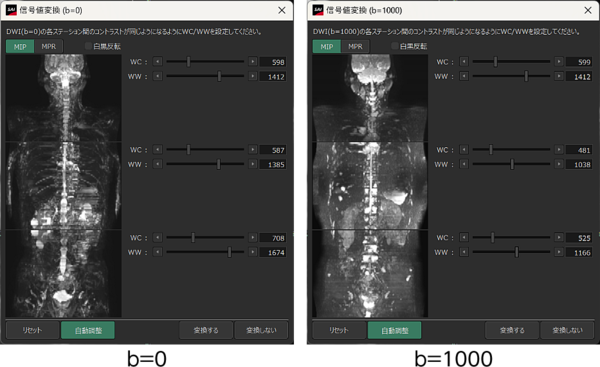The image size is (600, 367).
Task: Click the WW value field showing 1166
Action: pos(579,253)
